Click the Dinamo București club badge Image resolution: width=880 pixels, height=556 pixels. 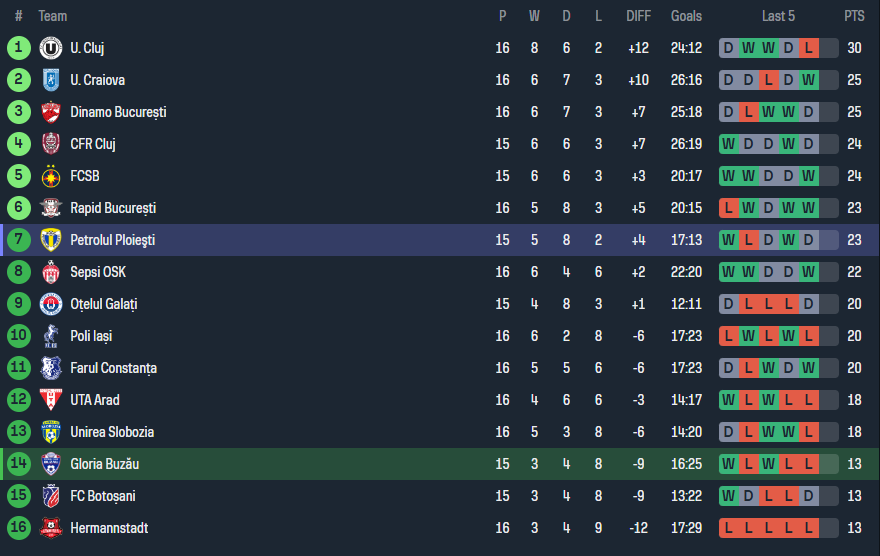pyautogui.click(x=51, y=112)
